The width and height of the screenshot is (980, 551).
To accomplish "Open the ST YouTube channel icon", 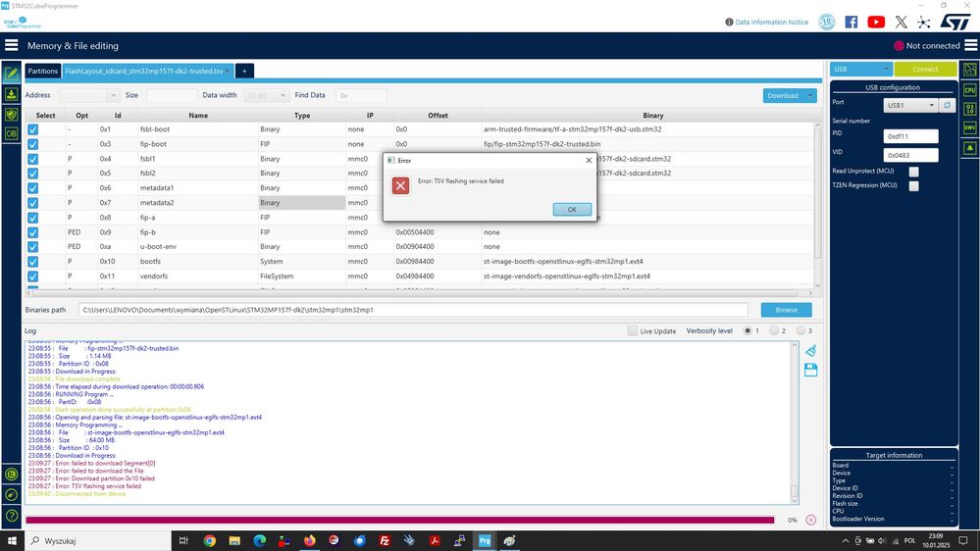I will 876,22.
